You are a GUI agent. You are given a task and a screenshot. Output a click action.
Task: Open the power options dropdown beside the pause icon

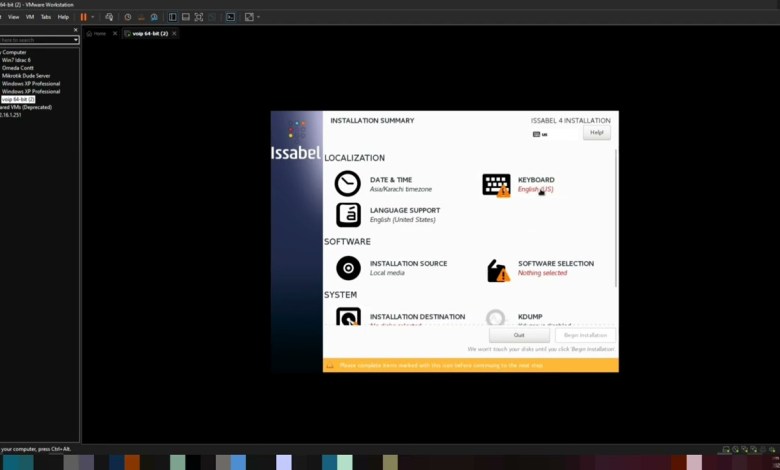click(x=93, y=17)
